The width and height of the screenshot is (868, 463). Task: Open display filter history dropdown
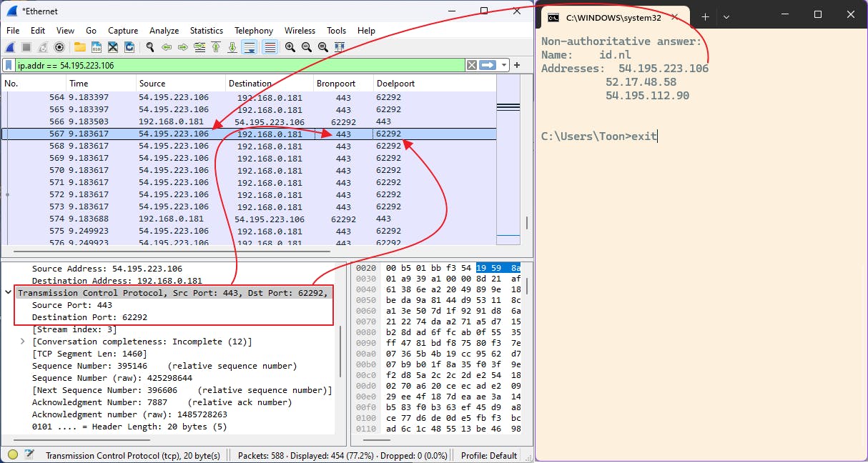pyautogui.click(x=504, y=65)
